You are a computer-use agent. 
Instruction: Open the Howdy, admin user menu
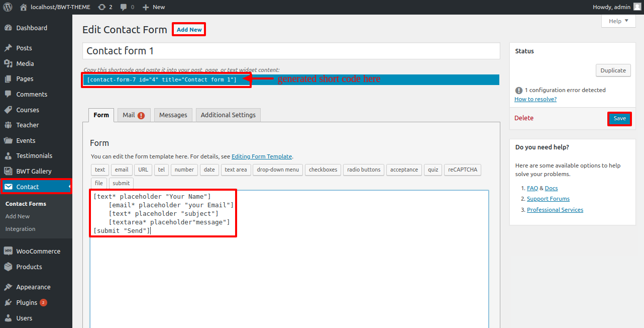point(616,7)
